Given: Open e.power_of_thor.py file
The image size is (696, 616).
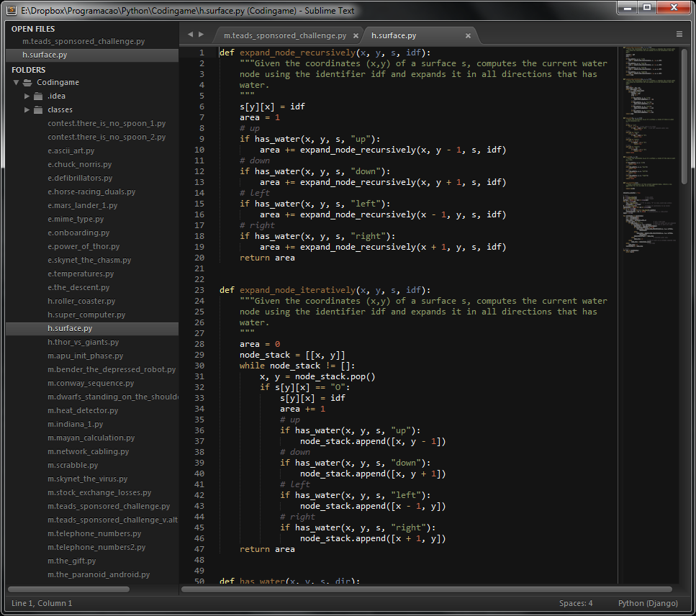Looking at the screenshot, I should pyautogui.click(x=83, y=246).
